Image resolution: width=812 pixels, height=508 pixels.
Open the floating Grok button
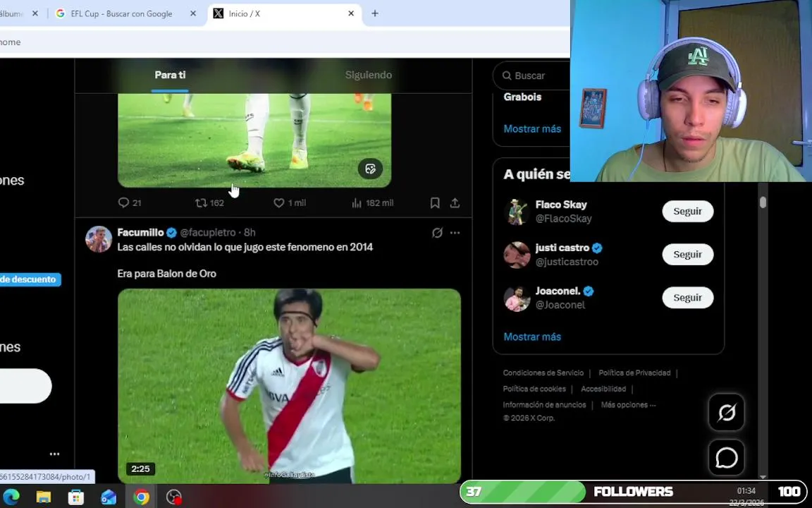point(726,413)
